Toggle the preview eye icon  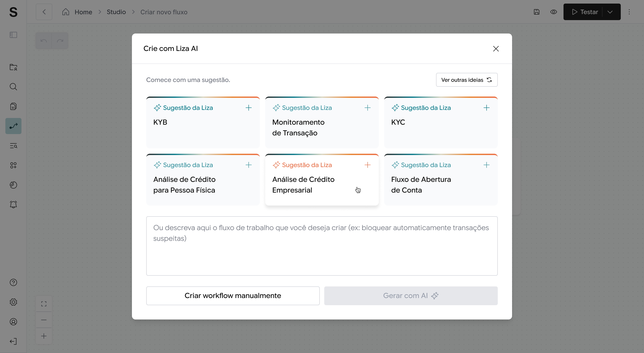(x=553, y=12)
